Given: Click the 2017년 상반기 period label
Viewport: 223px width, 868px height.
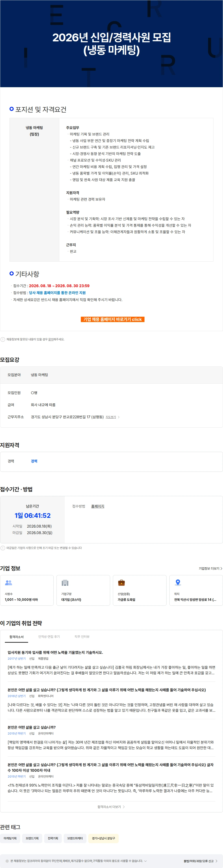Looking at the screenshot, I should pyautogui.click(x=16, y=658).
